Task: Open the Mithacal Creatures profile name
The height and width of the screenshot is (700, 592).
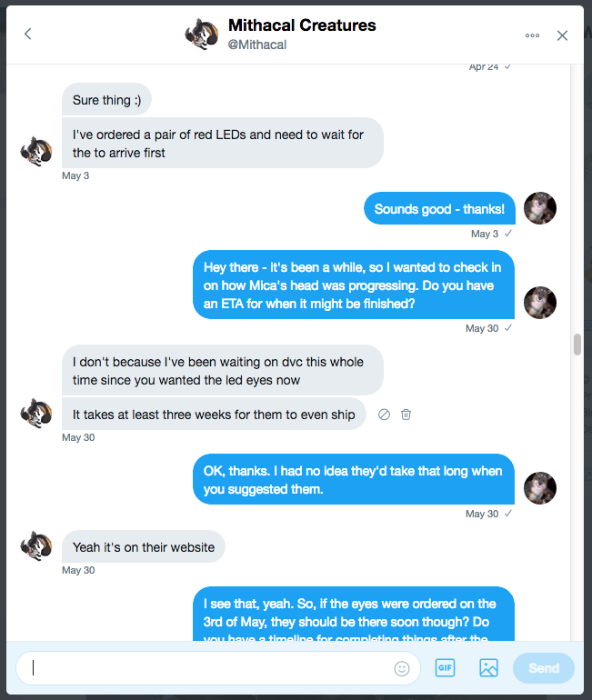Action: coord(302,25)
